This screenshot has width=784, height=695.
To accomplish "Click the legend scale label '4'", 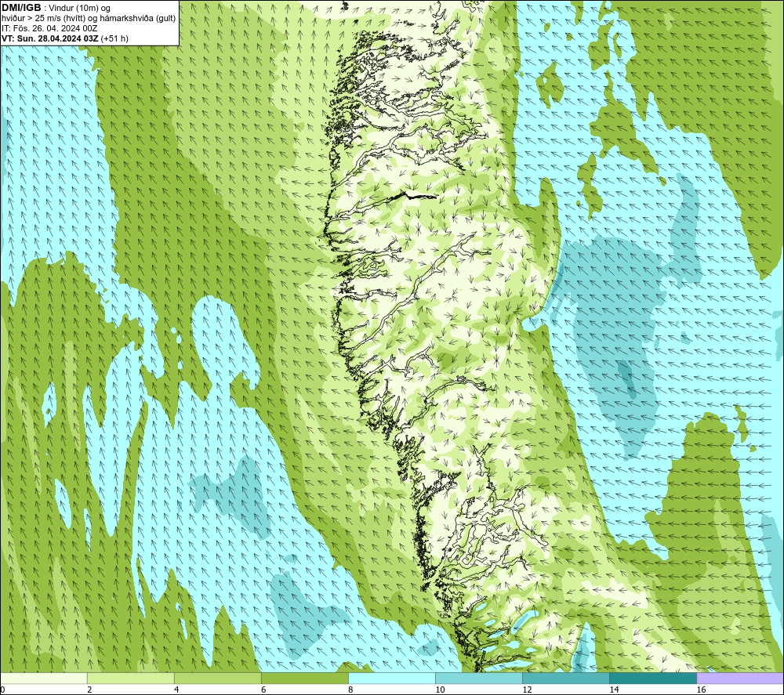I will [x=176, y=690].
